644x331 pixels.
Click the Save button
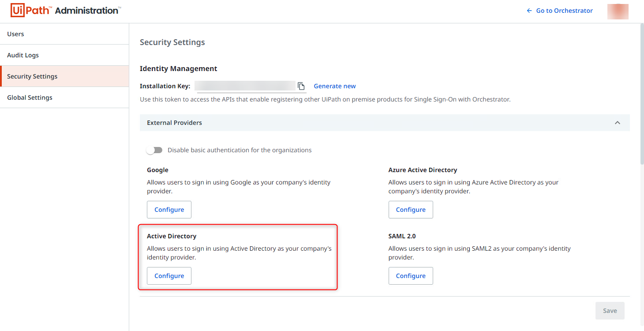point(610,311)
